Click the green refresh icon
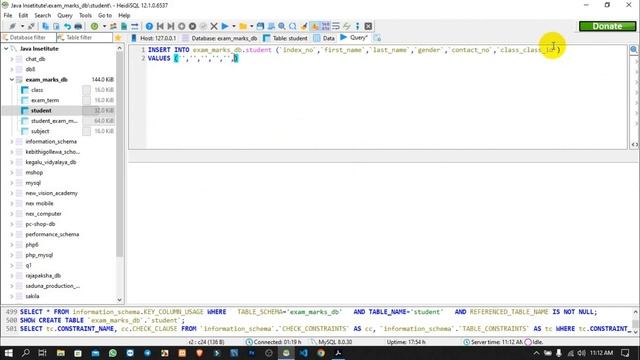Viewport: 640px width, 360px height. click(94, 26)
